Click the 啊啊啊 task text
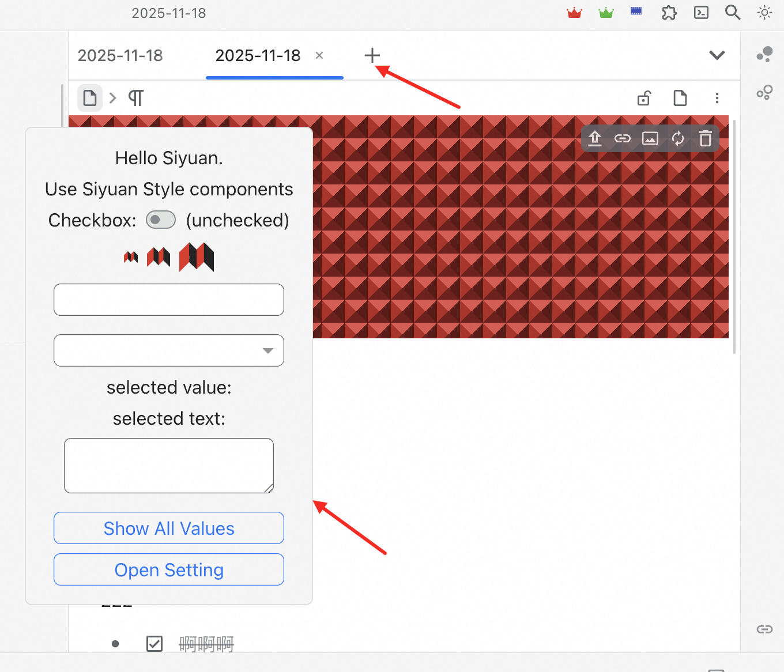784x672 pixels. point(206,644)
